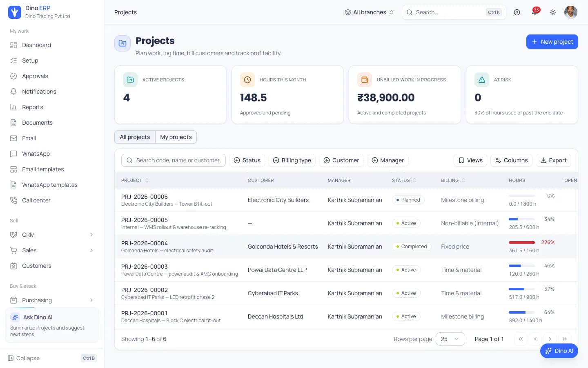The height and width of the screenshot is (368, 588).
Task: Open the Customer filter dropdown
Action: click(341, 160)
